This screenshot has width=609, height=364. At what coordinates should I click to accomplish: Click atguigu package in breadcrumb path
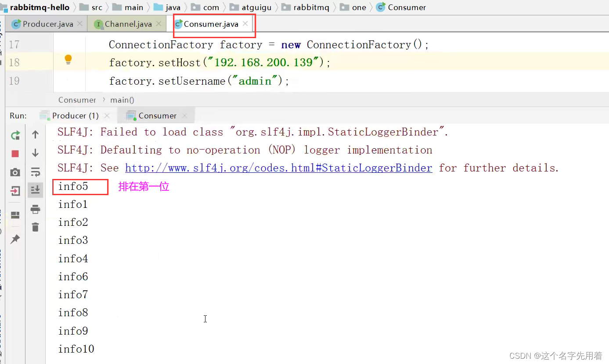(250, 7)
